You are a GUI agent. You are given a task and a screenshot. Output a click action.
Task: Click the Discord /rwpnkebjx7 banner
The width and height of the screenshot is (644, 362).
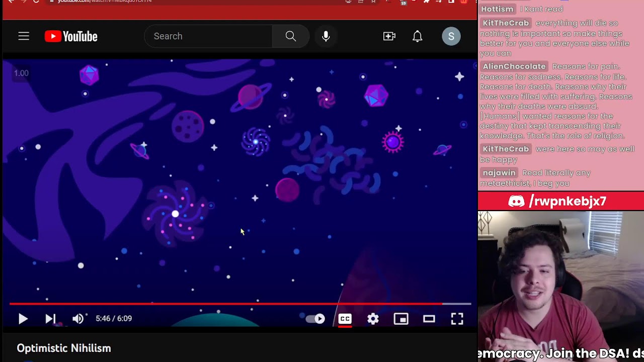561,201
